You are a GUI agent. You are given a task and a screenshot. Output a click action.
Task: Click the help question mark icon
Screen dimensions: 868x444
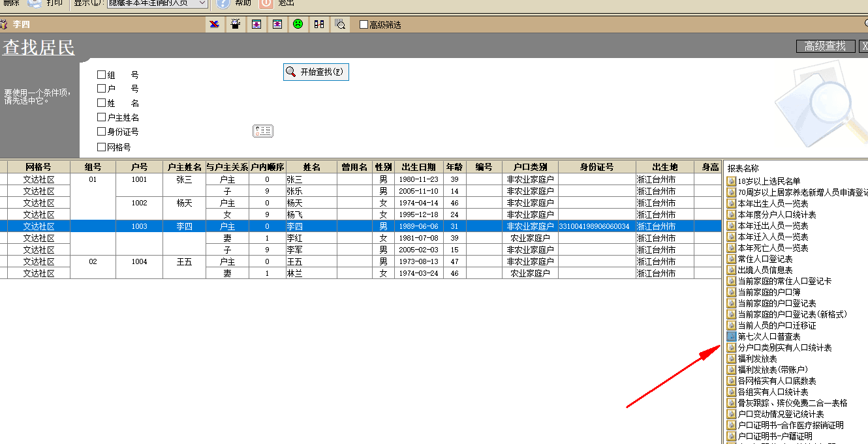coord(223,3)
